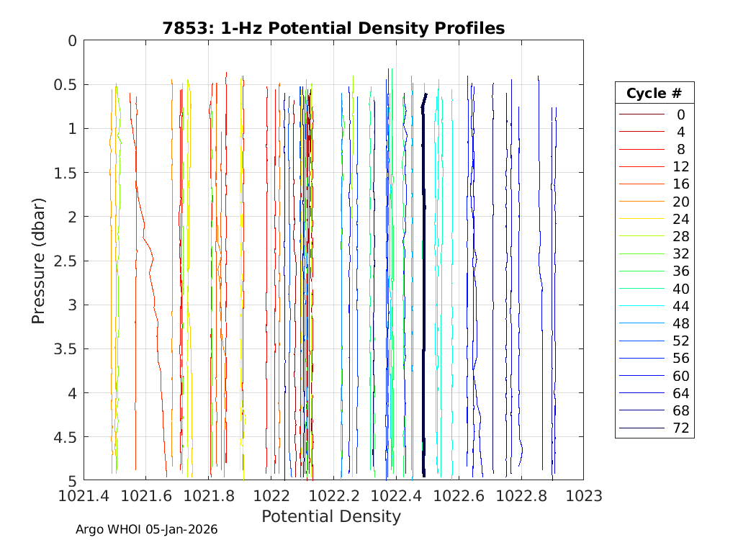Click the legend label for cycle 60
Screen dimensions: 756x540
click(x=680, y=376)
